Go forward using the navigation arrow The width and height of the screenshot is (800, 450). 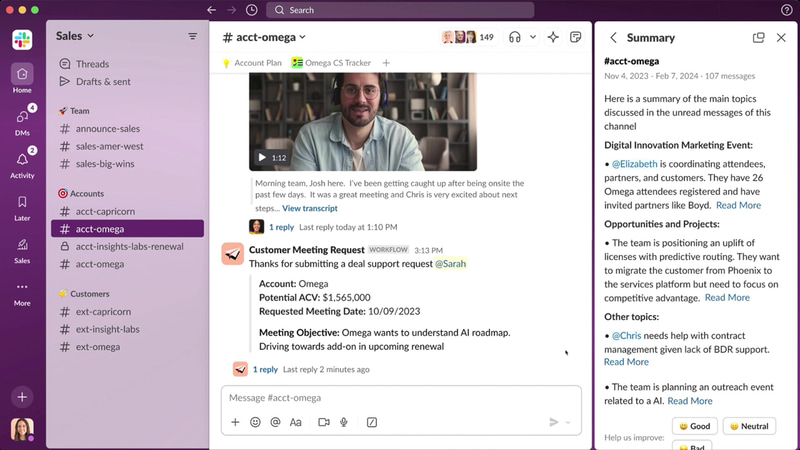point(231,10)
